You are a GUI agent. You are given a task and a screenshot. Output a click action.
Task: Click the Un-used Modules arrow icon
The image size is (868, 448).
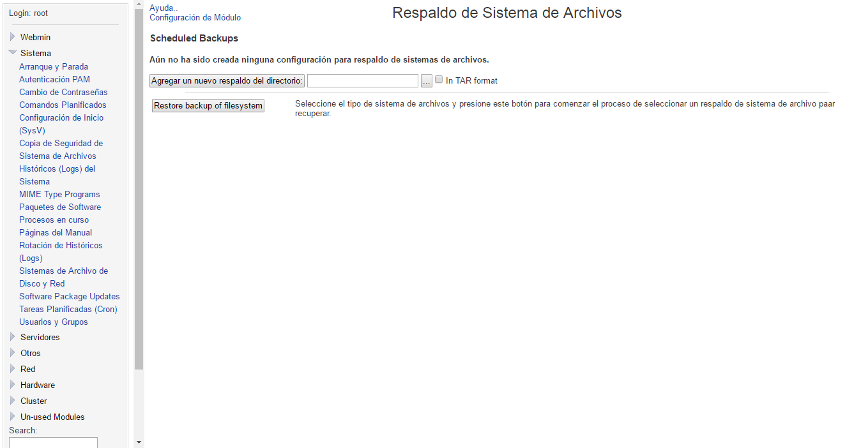click(12, 417)
